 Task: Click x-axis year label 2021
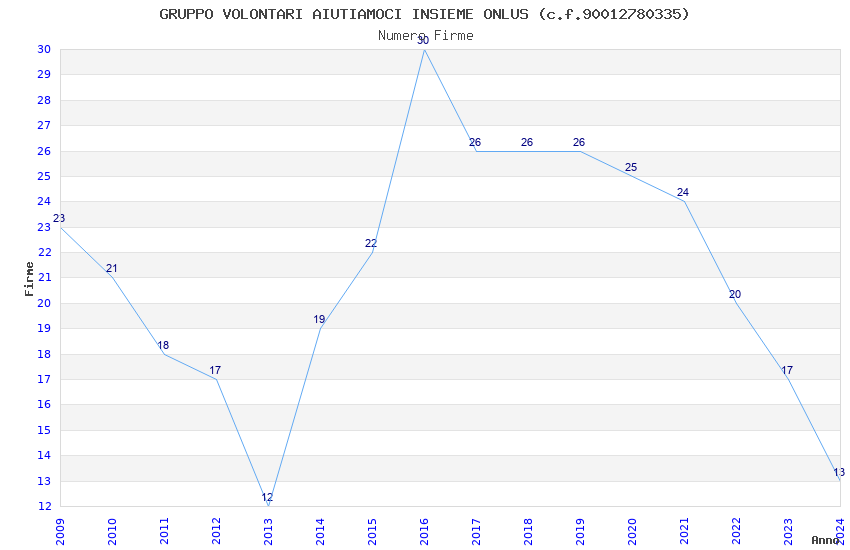pyautogui.click(x=684, y=531)
